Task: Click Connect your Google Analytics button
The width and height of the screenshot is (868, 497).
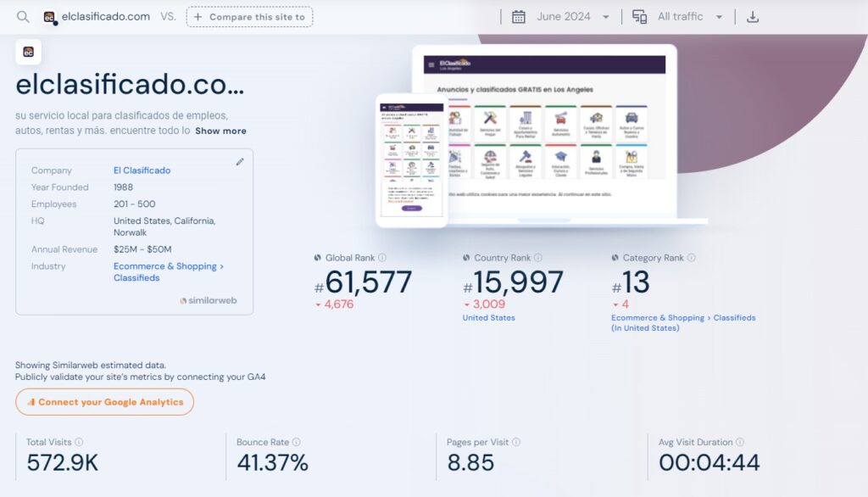Action: pos(104,402)
